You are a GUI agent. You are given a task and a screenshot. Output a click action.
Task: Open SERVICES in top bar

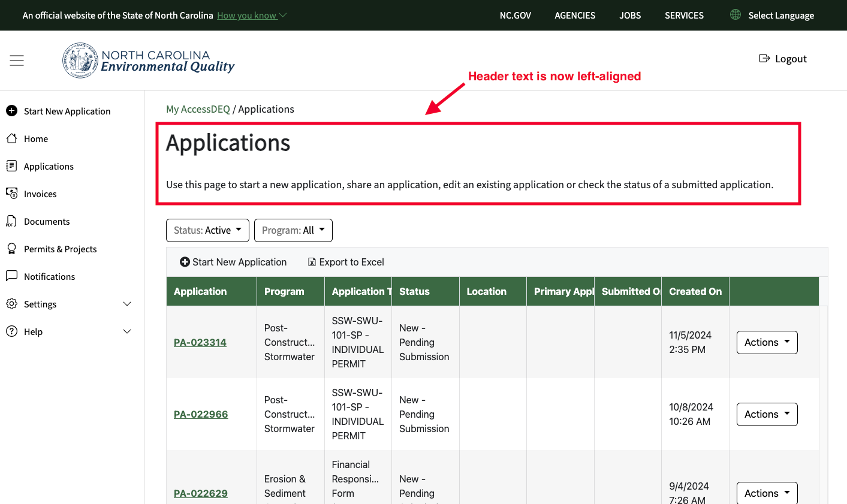(x=684, y=16)
